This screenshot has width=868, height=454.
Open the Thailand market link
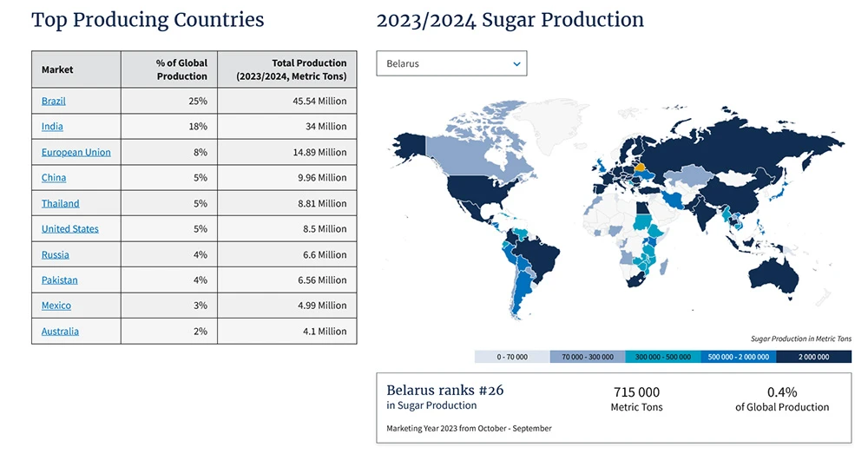tap(61, 203)
